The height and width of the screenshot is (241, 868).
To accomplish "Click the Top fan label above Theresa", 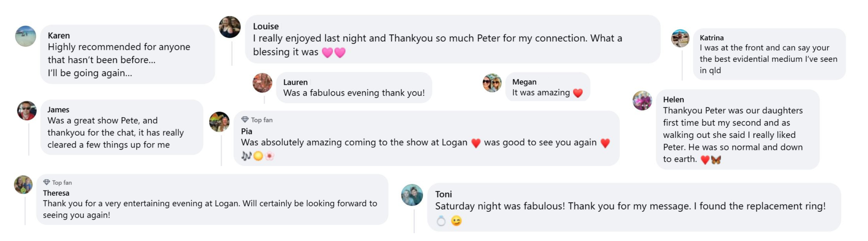I will [62, 182].
